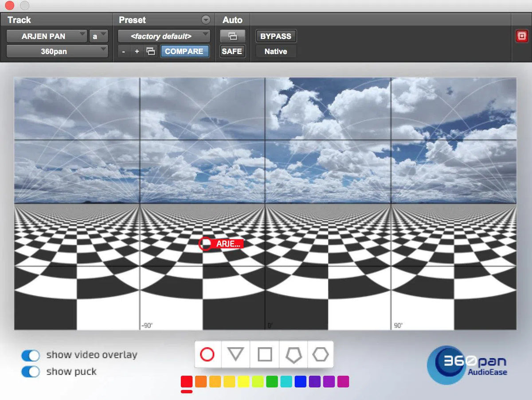
Task: Enable automation SAFE mode
Action: coord(232,51)
